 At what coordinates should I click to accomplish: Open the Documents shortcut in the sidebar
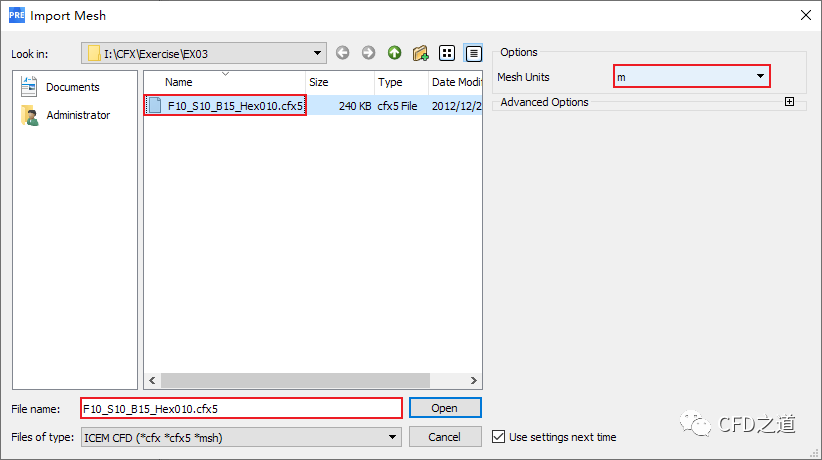pyautogui.click(x=60, y=87)
